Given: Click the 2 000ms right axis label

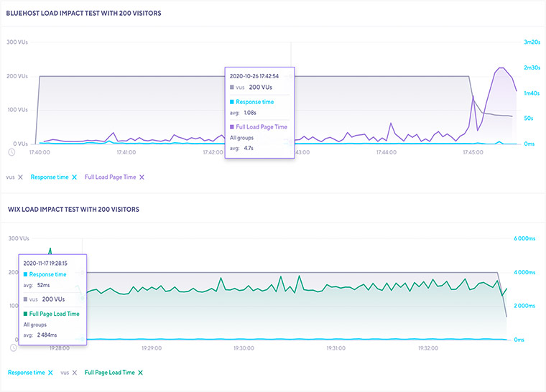Looking at the screenshot, I should click(x=524, y=306).
